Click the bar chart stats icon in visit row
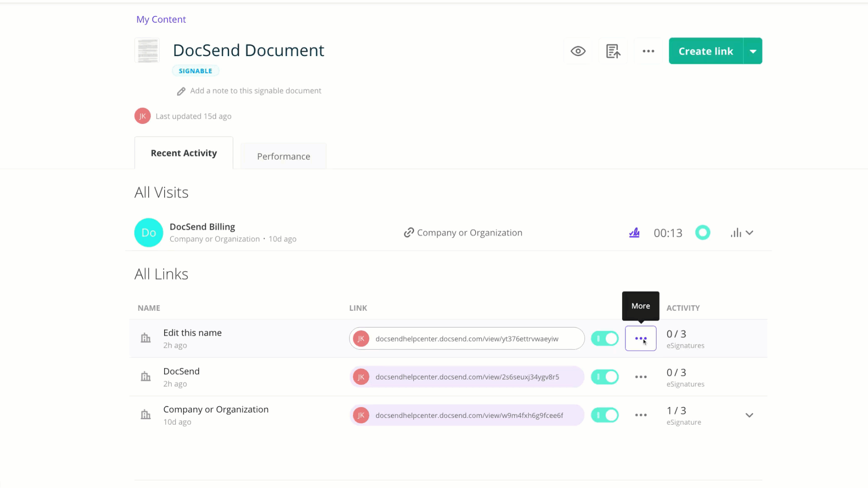868x488 pixels. pyautogui.click(x=736, y=233)
